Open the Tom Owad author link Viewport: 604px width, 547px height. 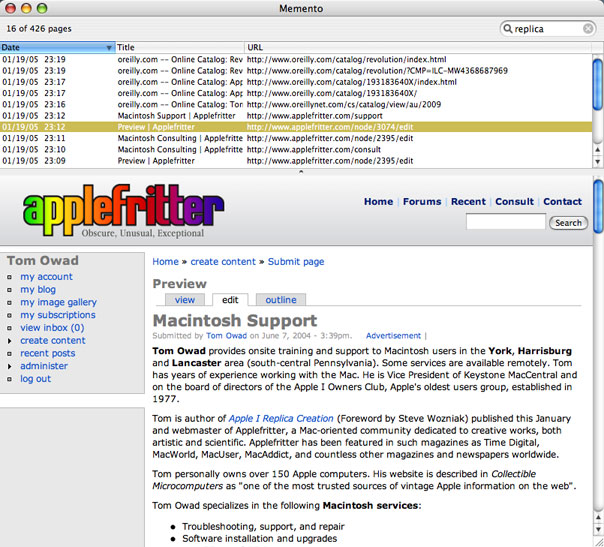(x=226, y=336)
